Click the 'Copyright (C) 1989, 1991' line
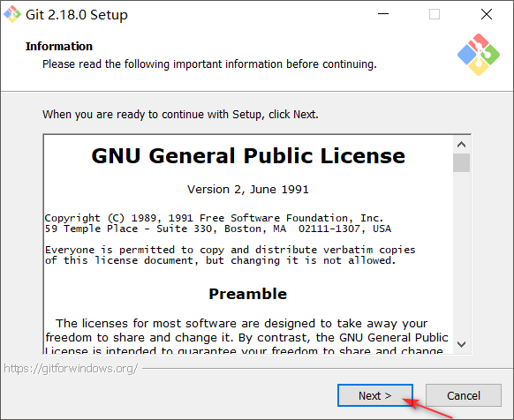The width and height of the screenshot is (514, 420). pyautogui.click(x=214, y=218)
